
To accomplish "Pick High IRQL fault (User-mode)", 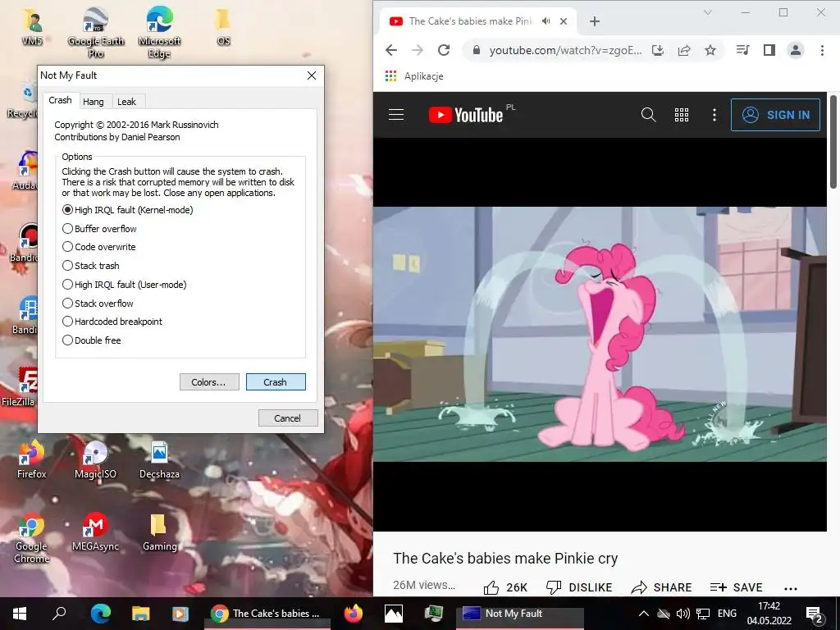I will [x=125, y=285].
